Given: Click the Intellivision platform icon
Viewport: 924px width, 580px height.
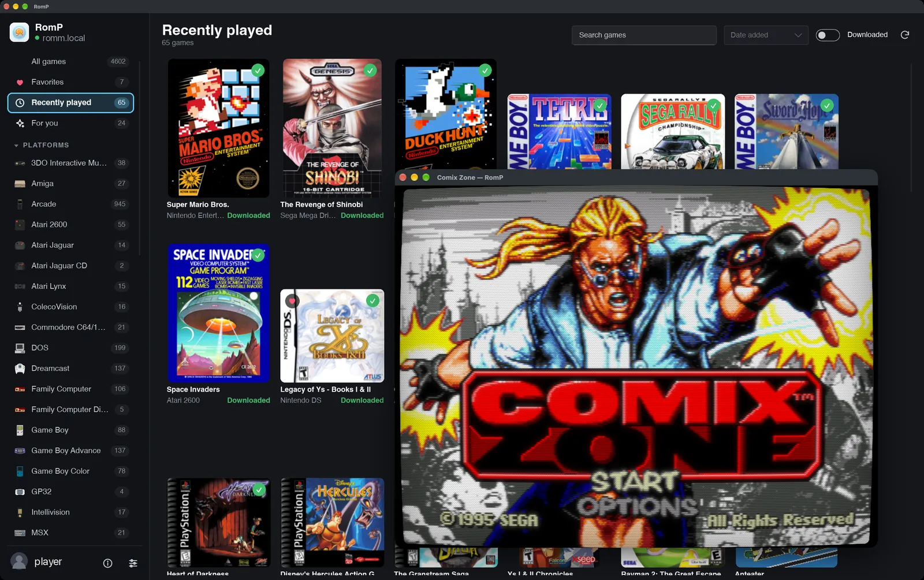Looking at the screenshot, I should pos(20,512).
